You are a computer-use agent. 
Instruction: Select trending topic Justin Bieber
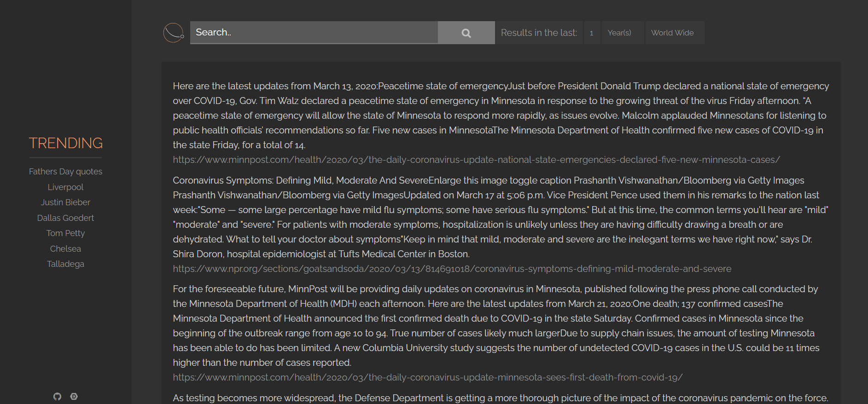pos(65,202)
